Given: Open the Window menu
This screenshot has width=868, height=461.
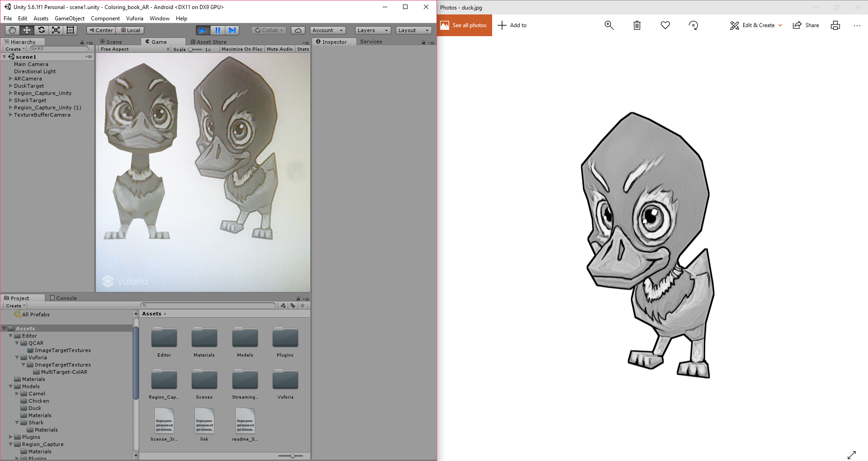Looking at the screenshot, I should click(x=160, y=19).
